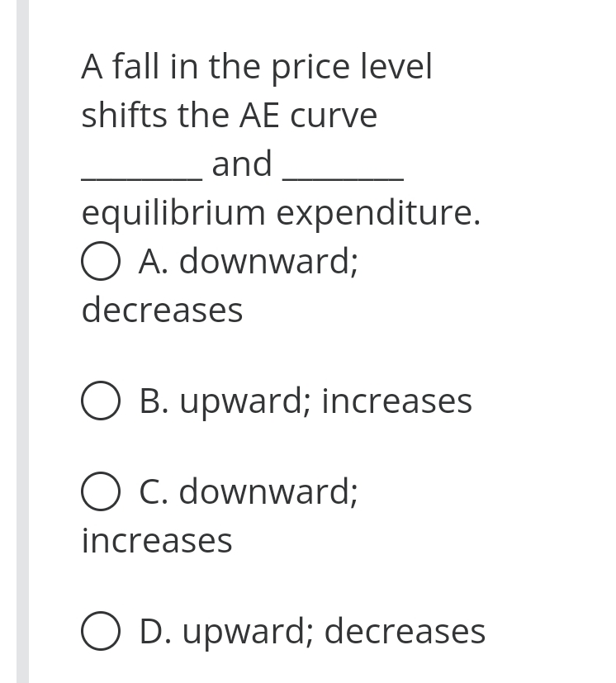Click the question text about price level

pyautogui.click(x=256, y=66)
